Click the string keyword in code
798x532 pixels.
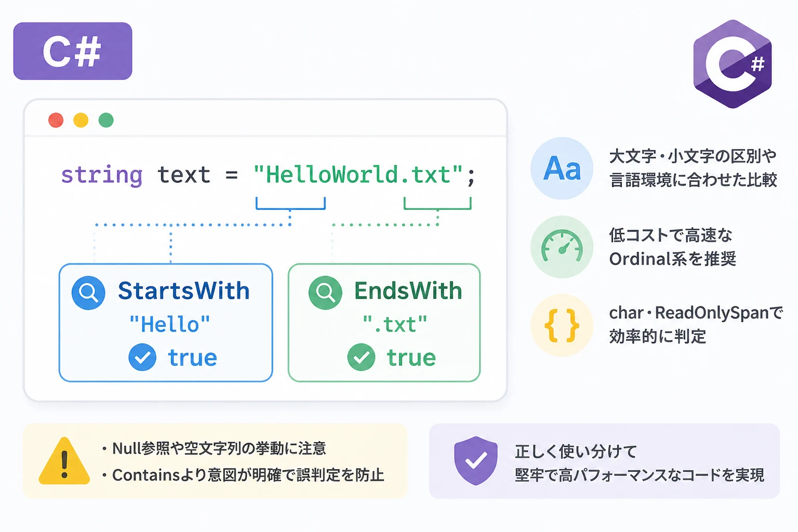(102, 176)
